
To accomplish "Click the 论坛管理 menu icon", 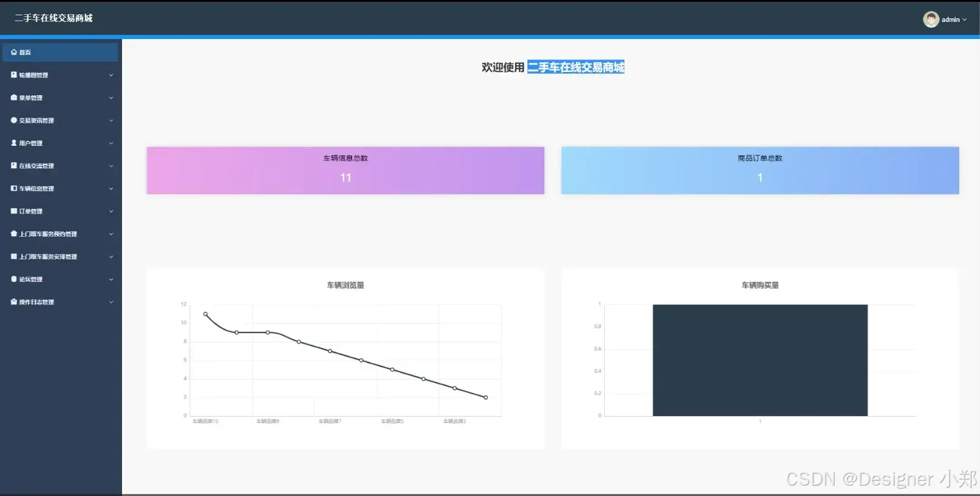I will (x=14, y=279).
